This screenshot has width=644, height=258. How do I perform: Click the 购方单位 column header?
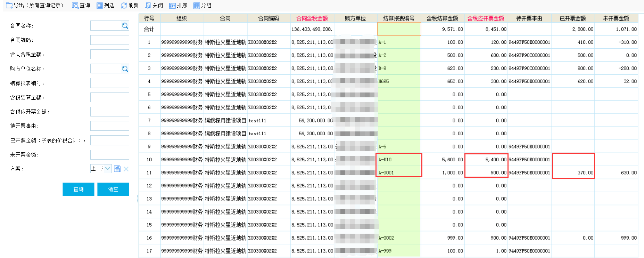(x=355, y=18)
